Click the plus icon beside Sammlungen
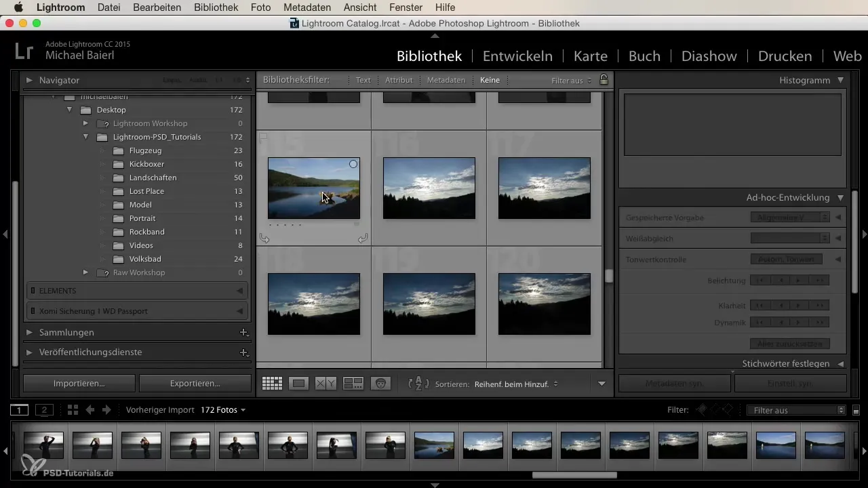The width and height of the screenshot is (868, 488). point(243,333)
